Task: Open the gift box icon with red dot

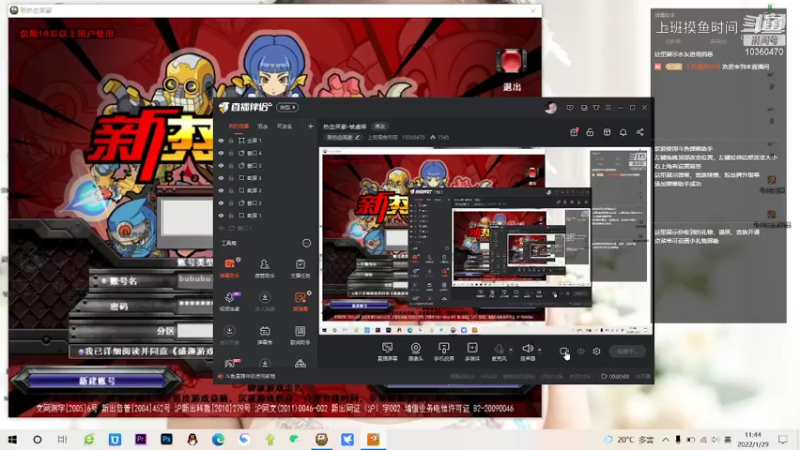Action: (x=574, y=132)
